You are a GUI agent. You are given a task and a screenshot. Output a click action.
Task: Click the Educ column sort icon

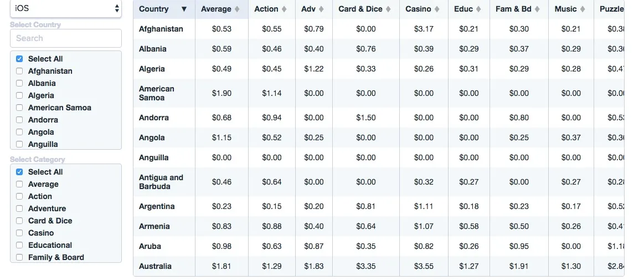point(478,9)
